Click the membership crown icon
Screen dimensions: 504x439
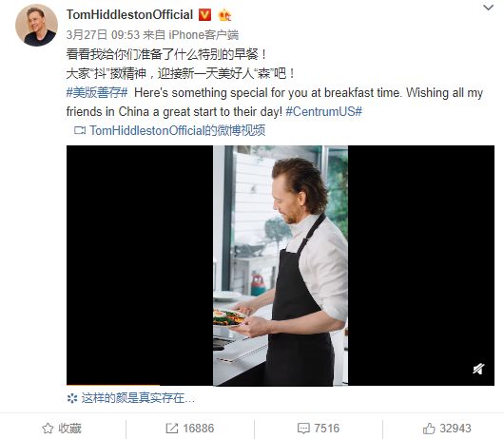coord(224,15)
